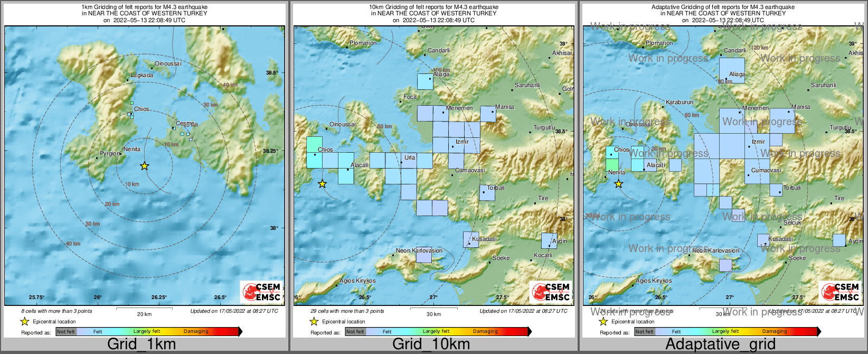Screen dimensions: 868x354
Task: Click the 'Candarli' label on the Adaptative_grid map
Action: tap(735, 50)
